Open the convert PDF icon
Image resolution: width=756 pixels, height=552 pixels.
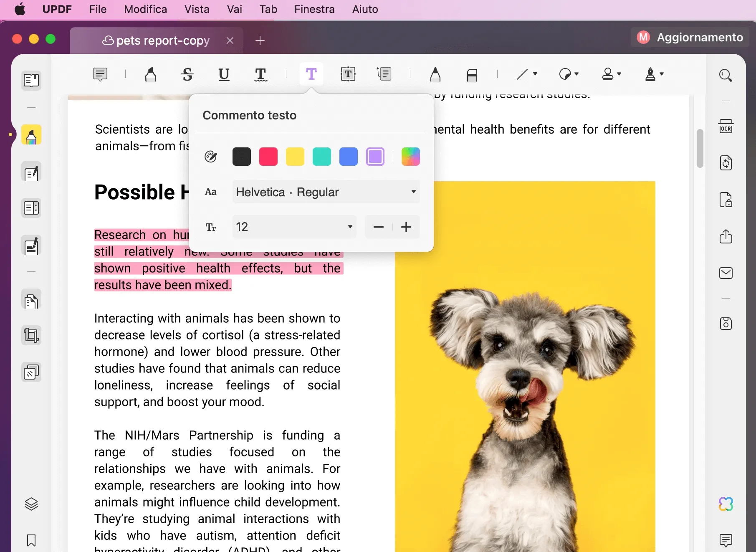[726, 163]
